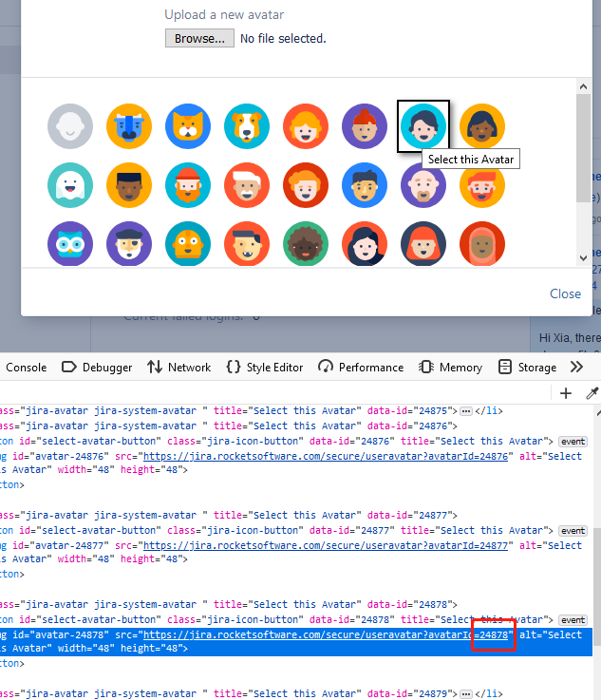Select the pirate with eyepatch avatar
The height and width of the screenshot is (700, 601).
[x=129, y=244]
